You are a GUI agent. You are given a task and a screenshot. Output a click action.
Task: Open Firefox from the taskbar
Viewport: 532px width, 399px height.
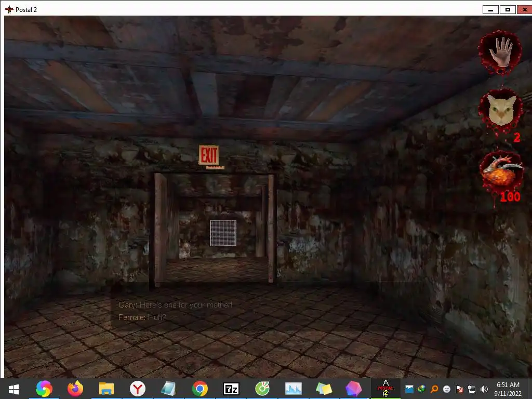75,389
